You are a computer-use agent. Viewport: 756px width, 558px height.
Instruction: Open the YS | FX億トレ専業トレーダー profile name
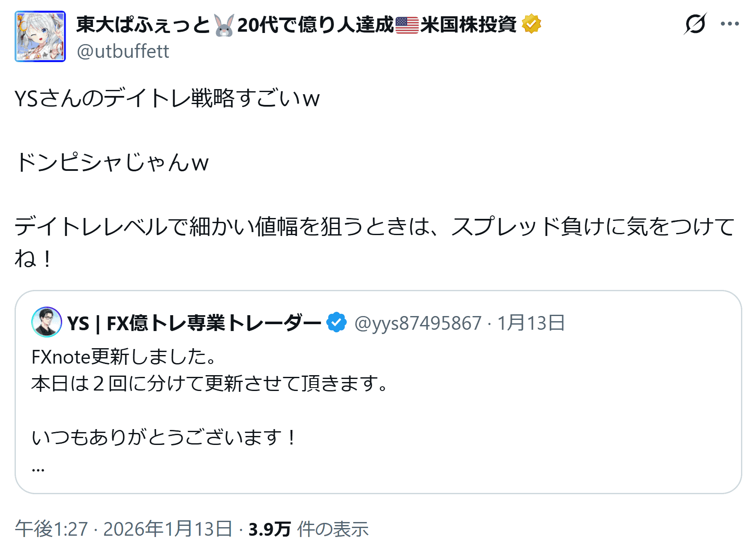pyautogui.click(x=194, y=323)
